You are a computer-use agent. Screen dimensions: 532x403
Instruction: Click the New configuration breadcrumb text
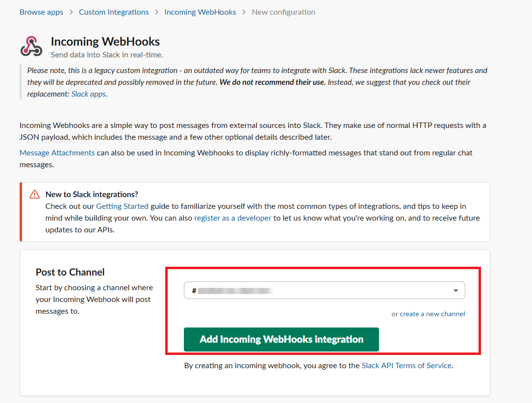[283, 12]
